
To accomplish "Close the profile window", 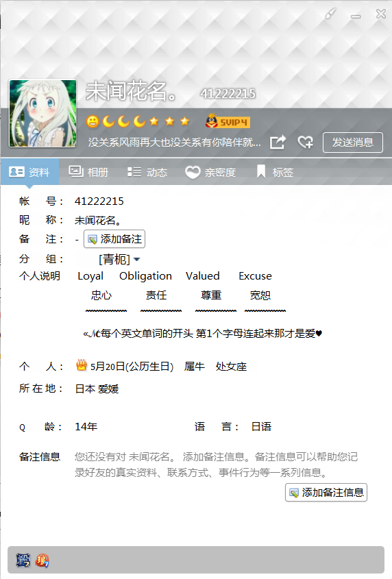I will point(381,14).
